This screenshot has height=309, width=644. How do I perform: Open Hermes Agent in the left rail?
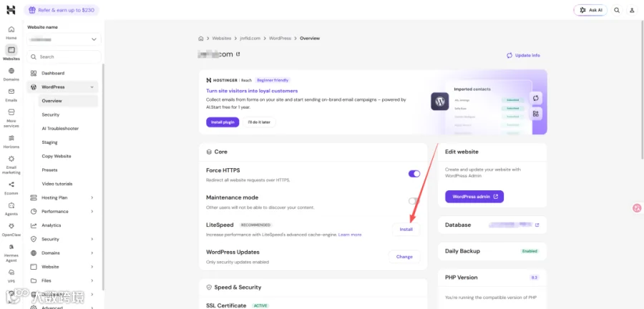click(x=11, y=252)
